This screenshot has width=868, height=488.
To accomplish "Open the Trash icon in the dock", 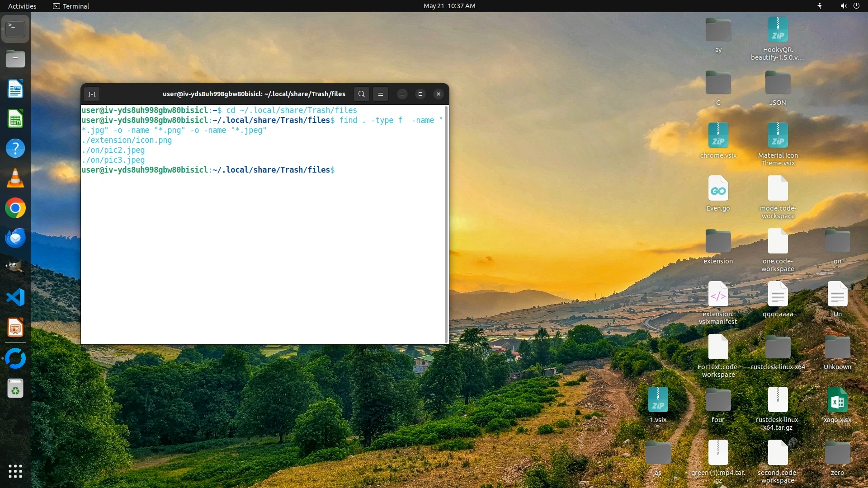I will 15,389.
